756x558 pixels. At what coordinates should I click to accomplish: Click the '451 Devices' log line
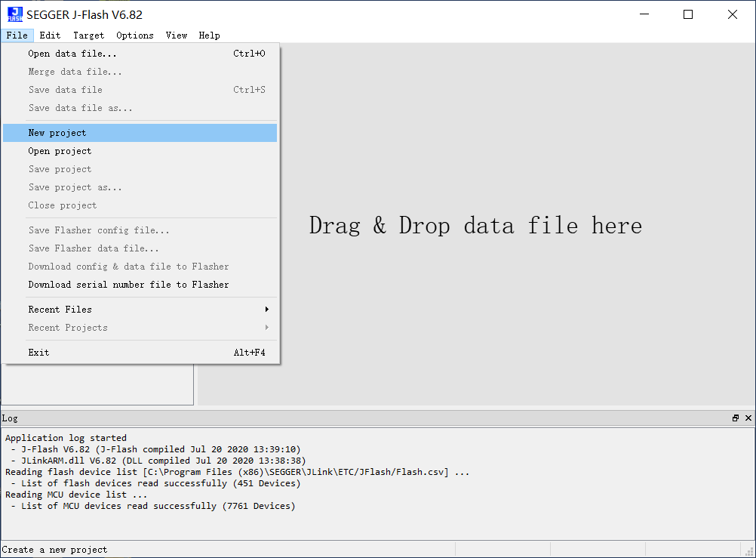pyautogui.click(x=155, y=483)
